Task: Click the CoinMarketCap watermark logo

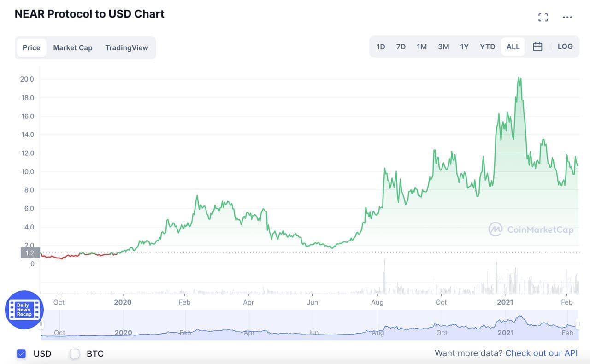Action: click(531, 229)
